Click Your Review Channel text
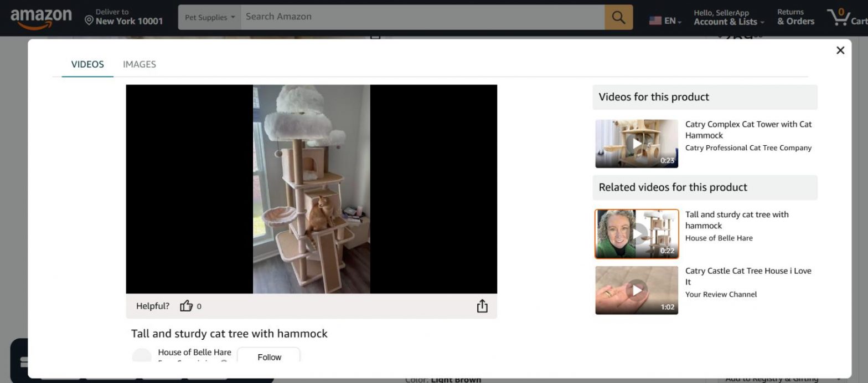The height and width of the screenshot is (383, 868). [721, 294]
